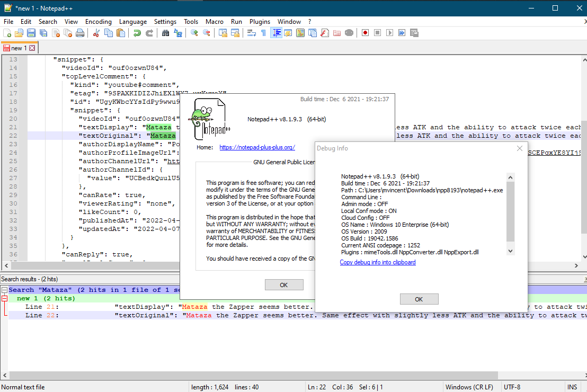Toggle Show All Characters pilcrow button
The width and height of the screenshot is (587, 392).
click(x=263, y=33)
